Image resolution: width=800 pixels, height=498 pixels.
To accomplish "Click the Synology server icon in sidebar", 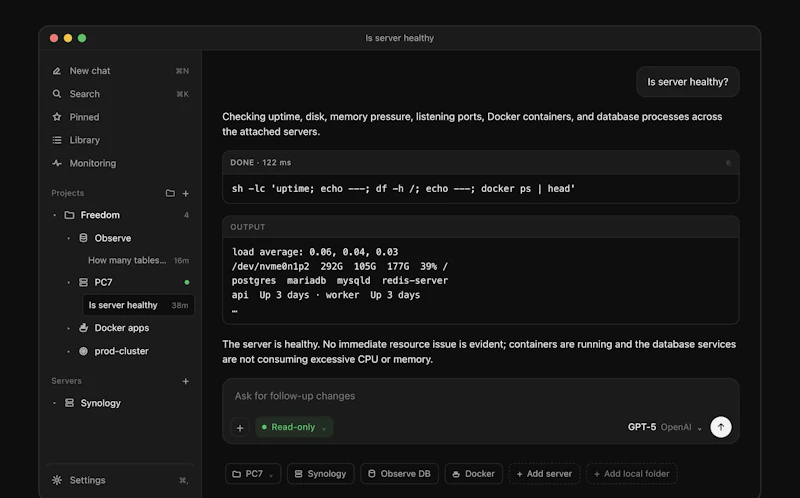I will [69, 403].
